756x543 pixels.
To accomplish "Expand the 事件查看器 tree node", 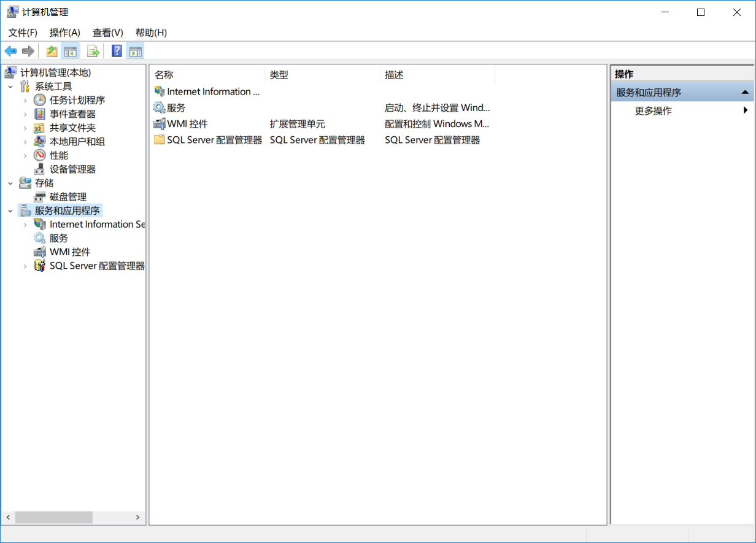I will click(25, 114).
